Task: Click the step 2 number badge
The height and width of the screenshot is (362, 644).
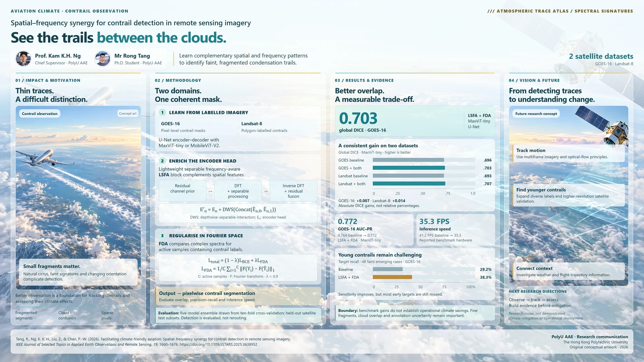Action: 162,161
